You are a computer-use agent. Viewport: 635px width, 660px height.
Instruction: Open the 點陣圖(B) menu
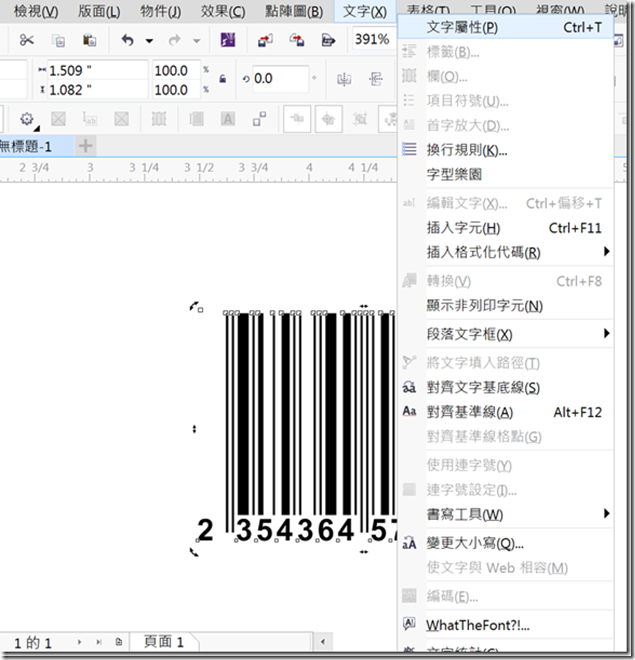tap(294, 11)
